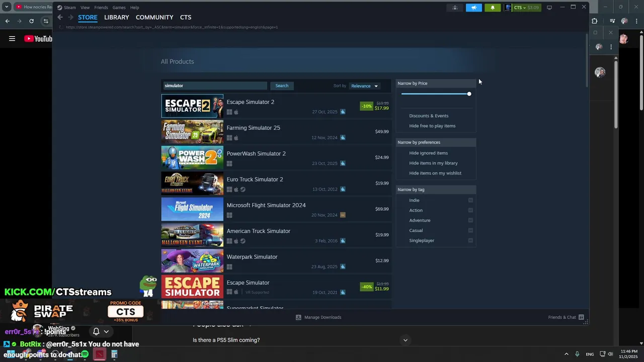Open browser media control icon
This screenshot has height=362, width=644.
click(x=612, y=21)
